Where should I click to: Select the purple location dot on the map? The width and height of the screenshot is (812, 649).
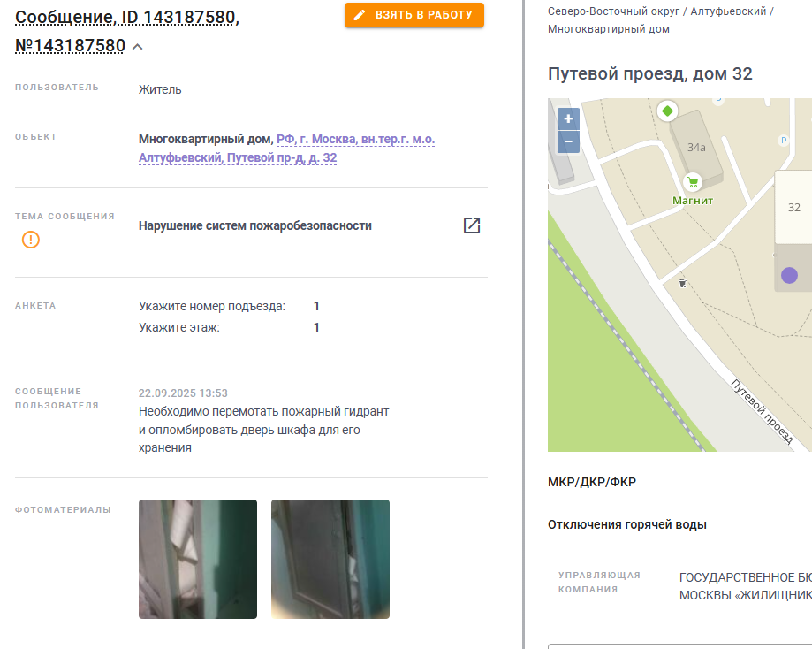(789, 275)
